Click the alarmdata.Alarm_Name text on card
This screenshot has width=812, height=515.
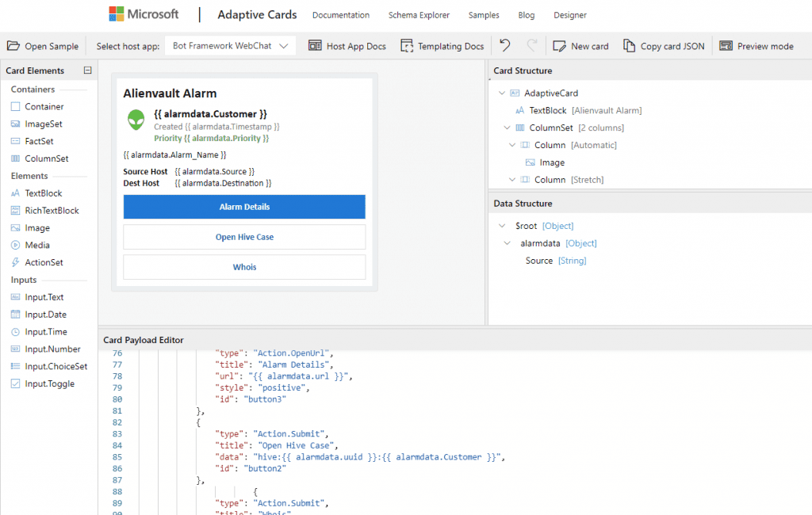(x=174, y=154)
